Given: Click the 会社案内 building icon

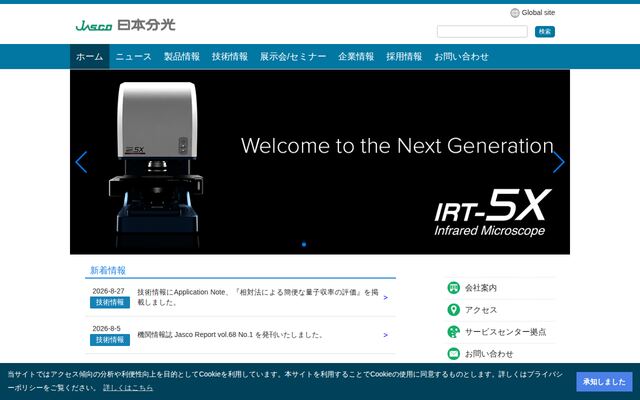Looking at the screenshot, I should coord(453,288).
